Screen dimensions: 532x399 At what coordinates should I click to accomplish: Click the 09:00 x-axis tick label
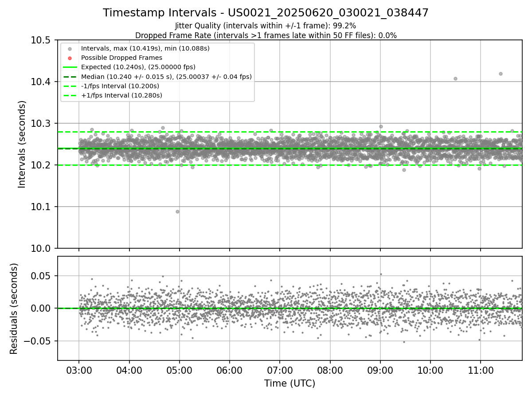pos(380,370)
